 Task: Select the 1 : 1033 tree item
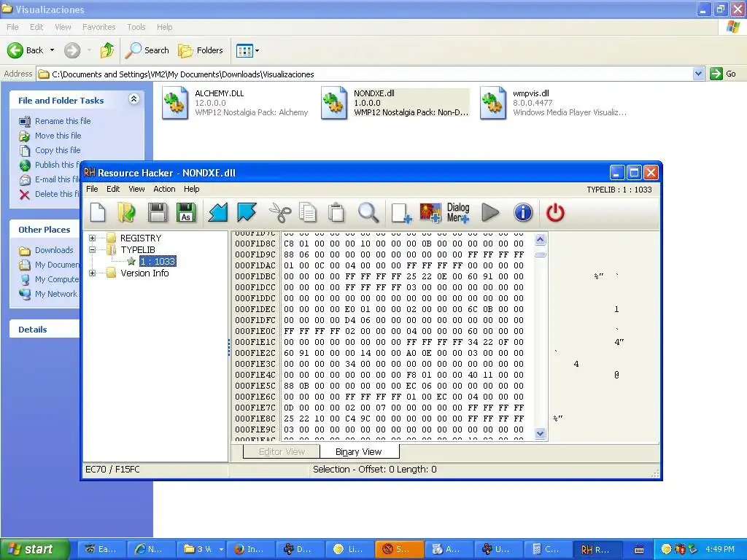(158, 261)
